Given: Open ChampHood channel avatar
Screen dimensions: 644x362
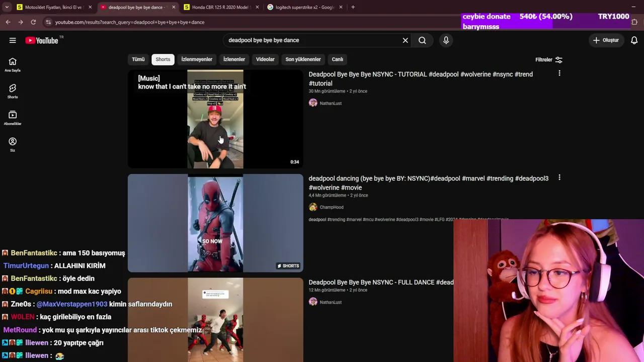Looking at the screenshot, I should click(x=313, y=207).
